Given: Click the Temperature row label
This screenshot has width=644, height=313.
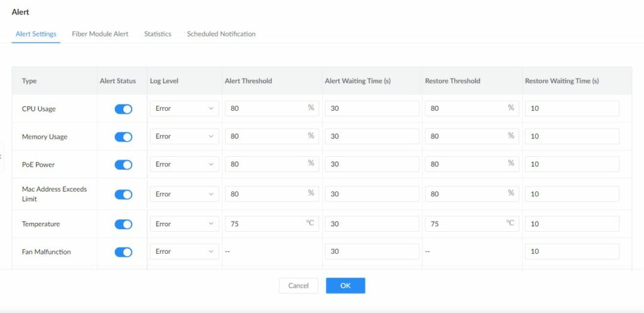Looking at the screenshot, I should [x=41, y=224].
